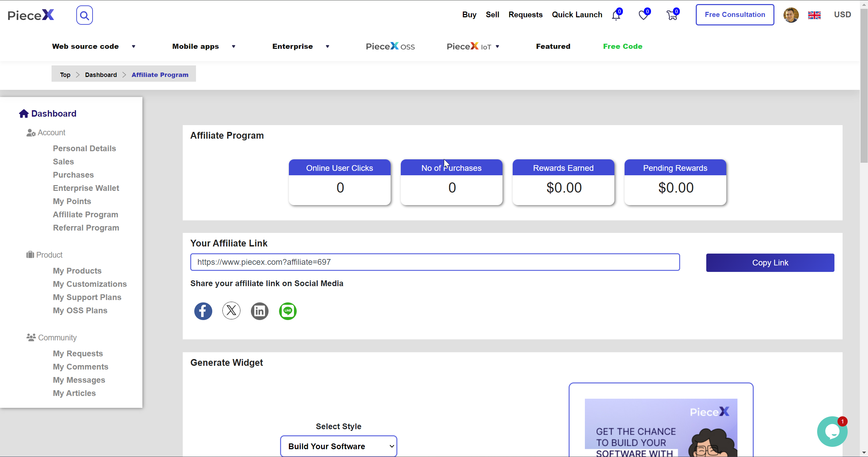Click the Line share icon
This screenshot has height=457, width=868.
(x=288, y=311)
